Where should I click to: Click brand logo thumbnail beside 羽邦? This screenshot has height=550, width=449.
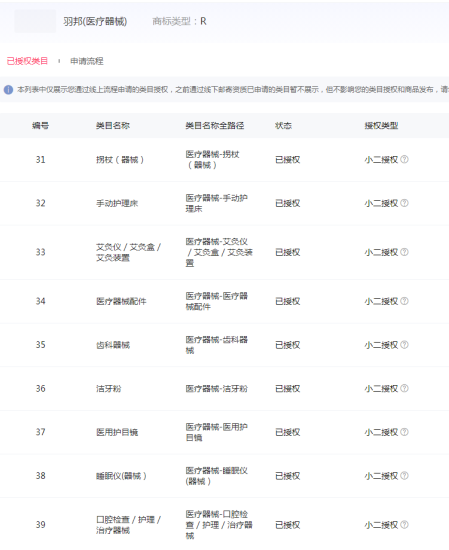point(35,21)
